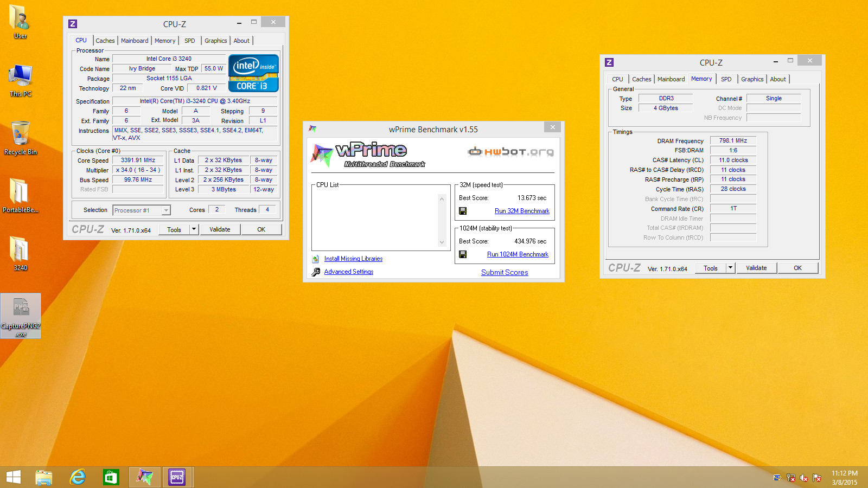868x488 pixels.
Task: Open This PC desktop icon
Action: click(x=20, y=80)
